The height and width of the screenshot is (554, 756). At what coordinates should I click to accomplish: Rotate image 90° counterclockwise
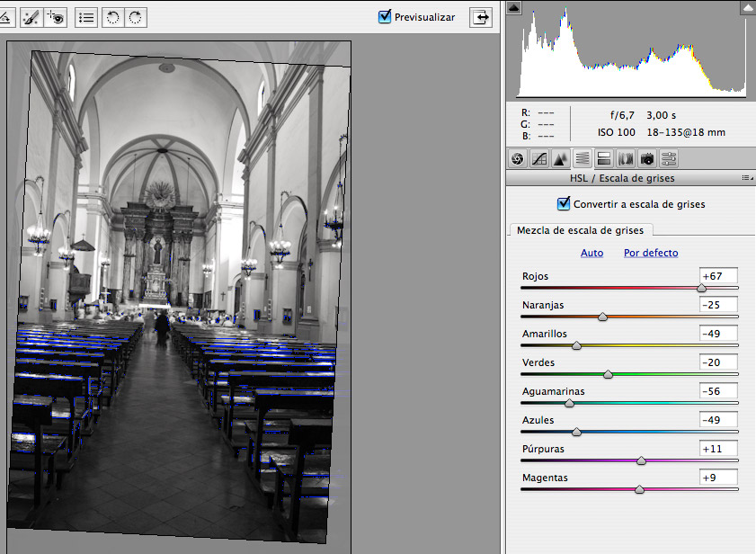pyautogui.click(x=112, y=18)
